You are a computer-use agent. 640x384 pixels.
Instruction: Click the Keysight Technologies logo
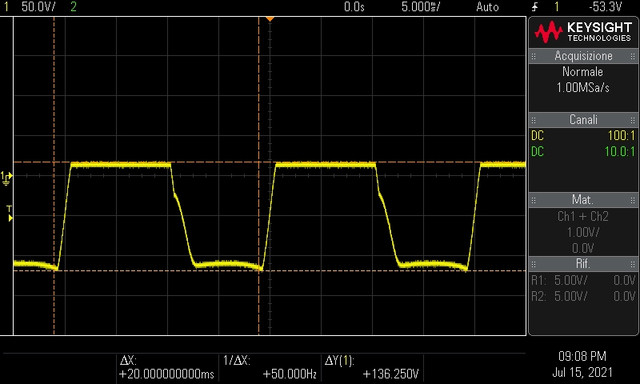[583, 32]
